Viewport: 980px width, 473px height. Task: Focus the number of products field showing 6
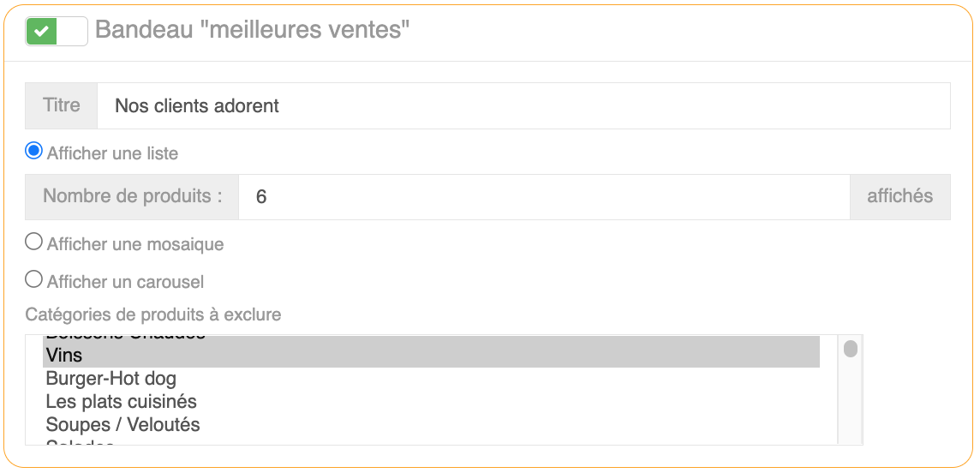coord(543,197)
